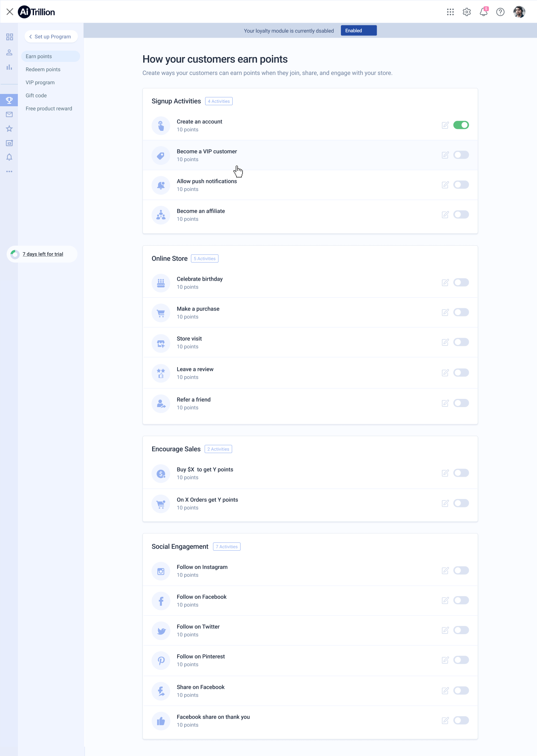Screen dimensions: 537x756
Task: Edit Make a purchase activity
Action: [445, 312]
